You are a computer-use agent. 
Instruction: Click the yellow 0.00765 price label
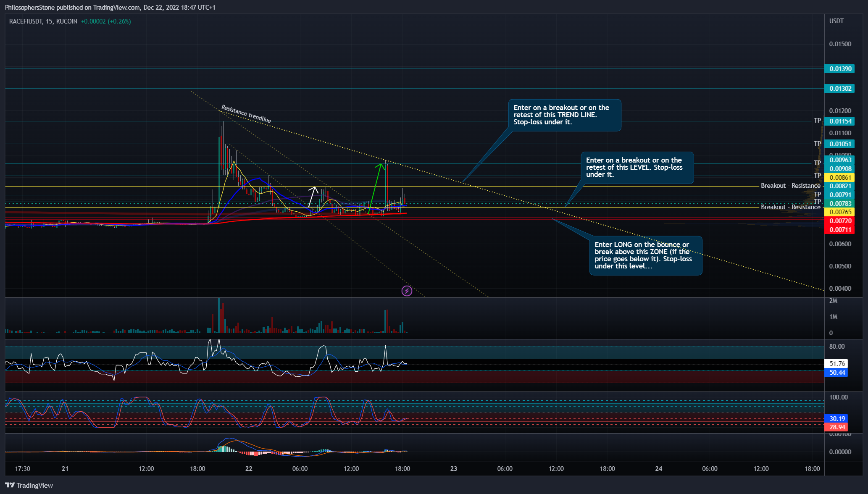coord(839,212)
